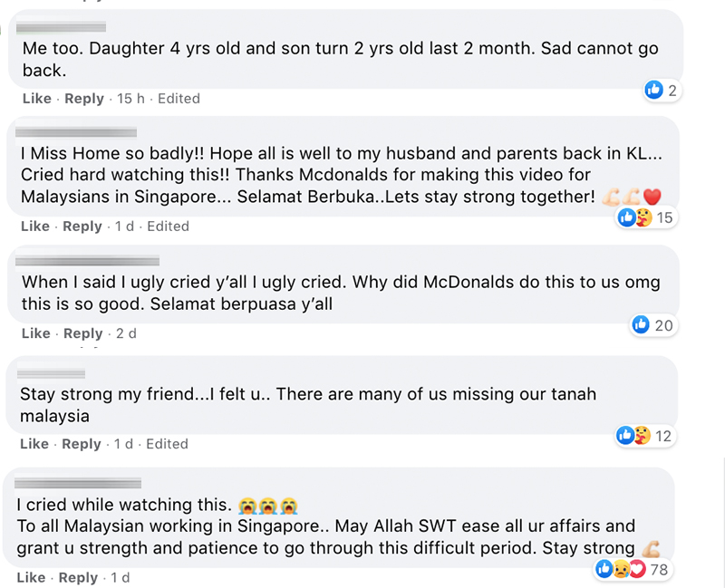This screenshot has height=588, width=725.
Task: Like the 'Stay strong my friend' comment
Action: [34, 444]
